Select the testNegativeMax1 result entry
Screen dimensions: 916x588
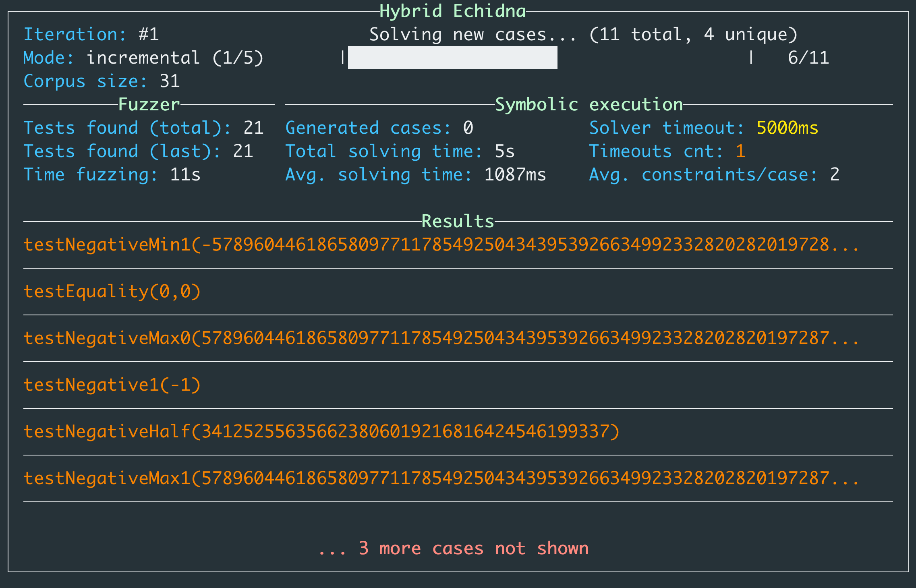(441, 478)
